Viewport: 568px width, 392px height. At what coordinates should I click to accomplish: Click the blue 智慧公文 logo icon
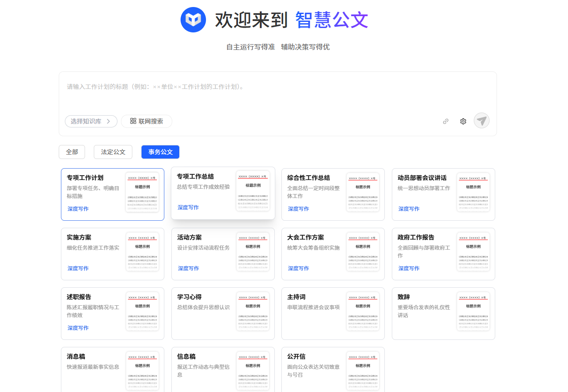[193, 20]
